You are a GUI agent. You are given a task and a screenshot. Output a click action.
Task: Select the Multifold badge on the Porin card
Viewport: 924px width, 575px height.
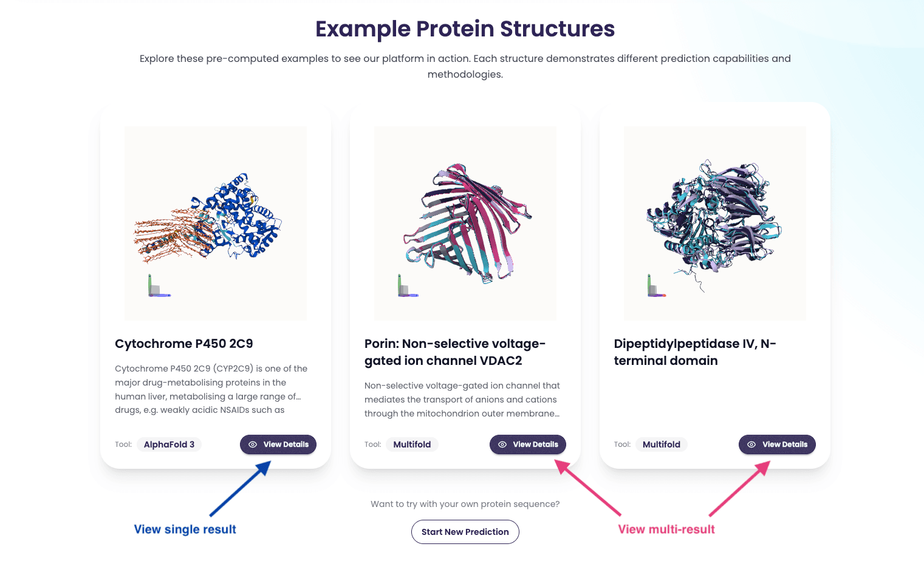pos(412,444)
